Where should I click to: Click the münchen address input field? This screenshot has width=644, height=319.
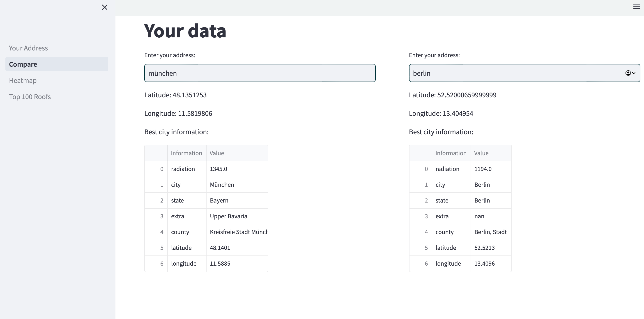click(x=260, y=73)
